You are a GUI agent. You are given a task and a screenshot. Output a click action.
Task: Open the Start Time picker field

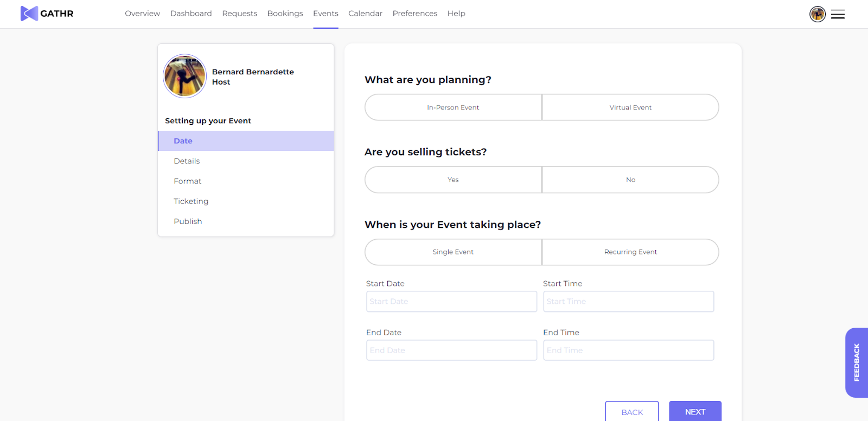point(628,302)
